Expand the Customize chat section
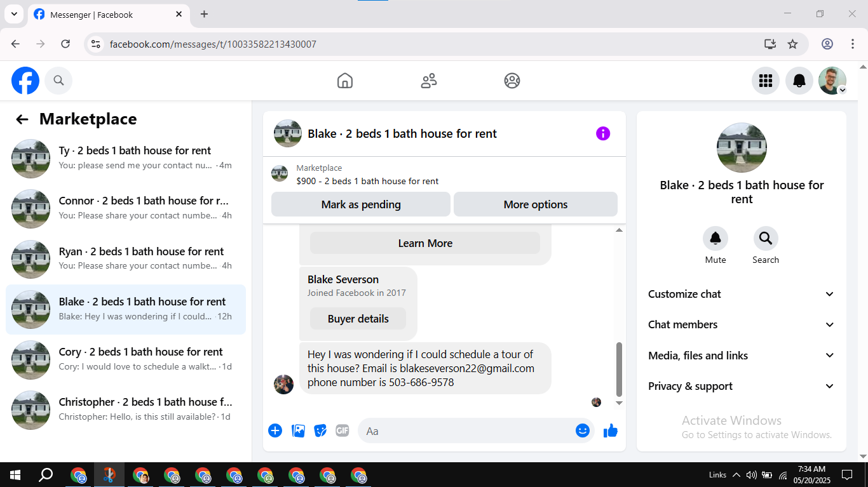 [742, 294]
